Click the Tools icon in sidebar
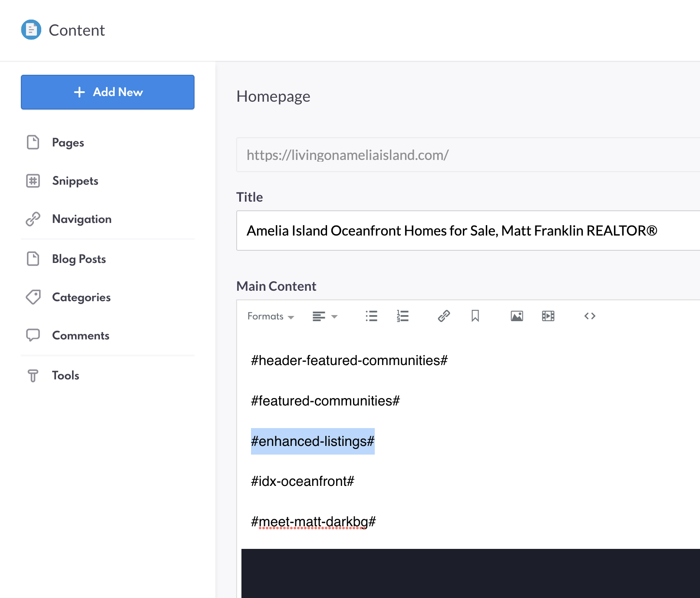This screenshot has height=598, width=700. click(33, 375)
